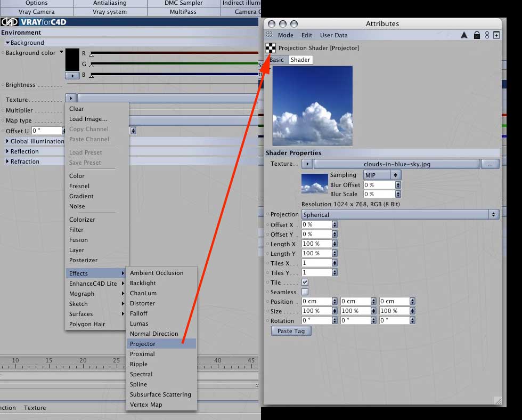Viewport: 522px width, 420px height.
Task: Select Load Image... from the menu
Action: tap(88, 119)
